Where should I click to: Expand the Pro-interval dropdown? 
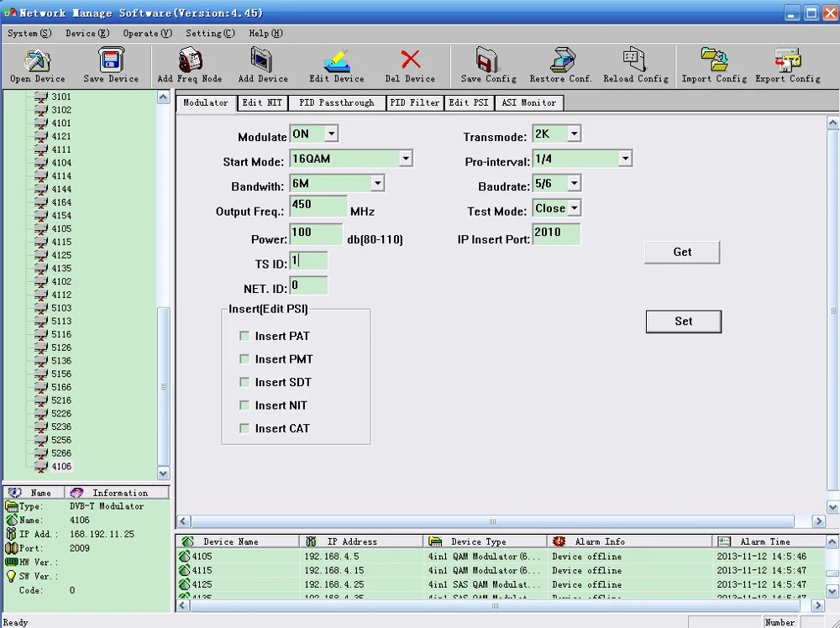625,159
